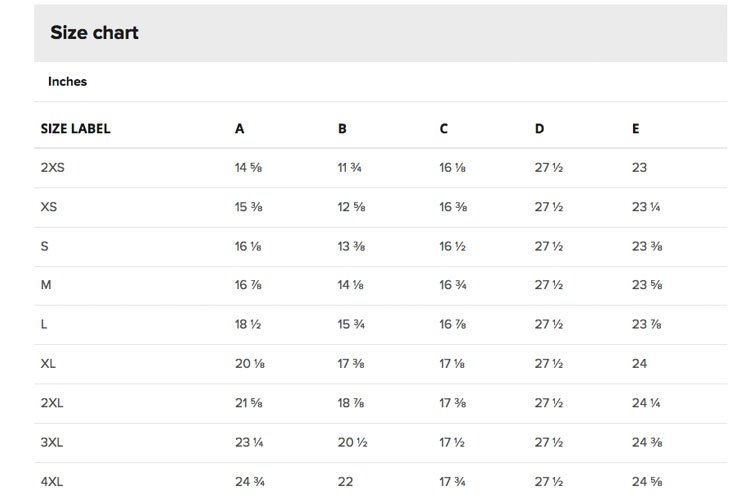Click column header A
The width and height of the screenshot is (750, 500).
click(240, 129)
